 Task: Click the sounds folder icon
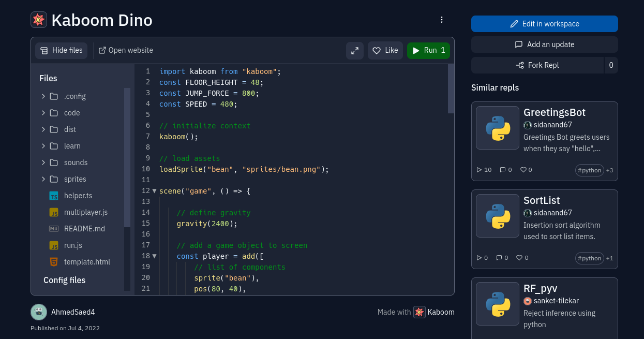pos(54,163)
